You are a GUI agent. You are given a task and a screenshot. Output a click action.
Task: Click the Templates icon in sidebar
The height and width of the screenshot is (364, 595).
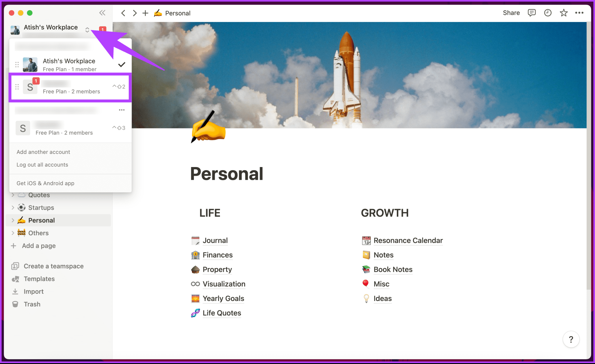(16, 279)
